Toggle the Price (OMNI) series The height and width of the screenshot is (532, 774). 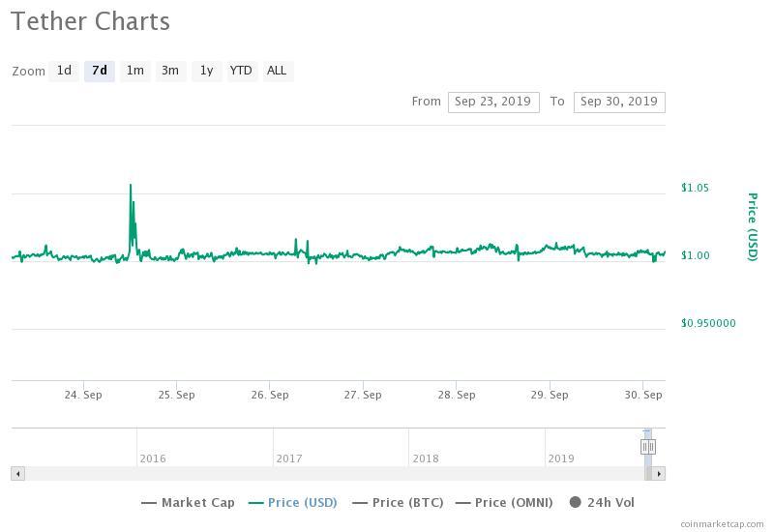[504, 503]
